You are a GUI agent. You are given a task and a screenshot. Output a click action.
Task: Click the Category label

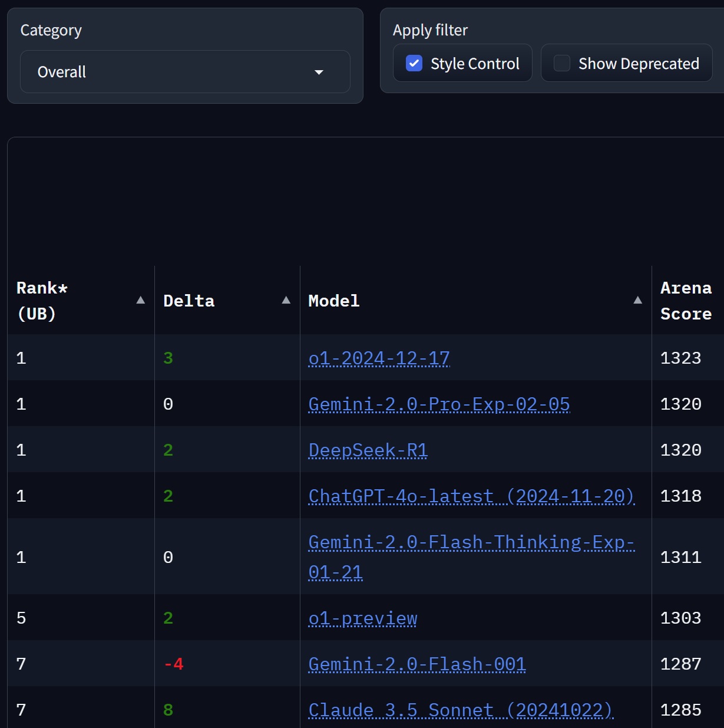pos(51,31)
